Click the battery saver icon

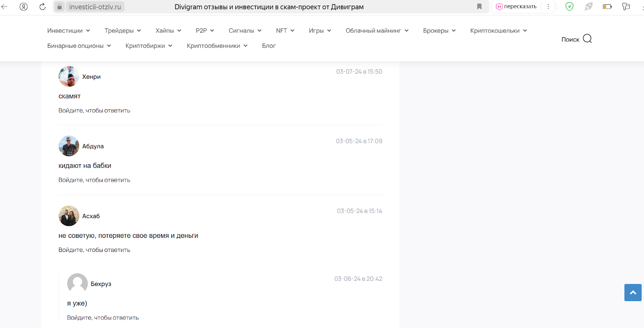(607, 7)
